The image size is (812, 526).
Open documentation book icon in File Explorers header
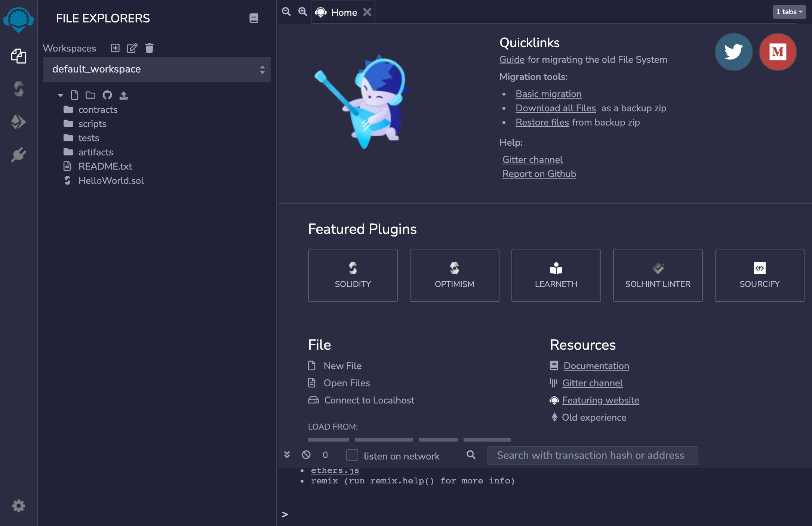point(253,18)
